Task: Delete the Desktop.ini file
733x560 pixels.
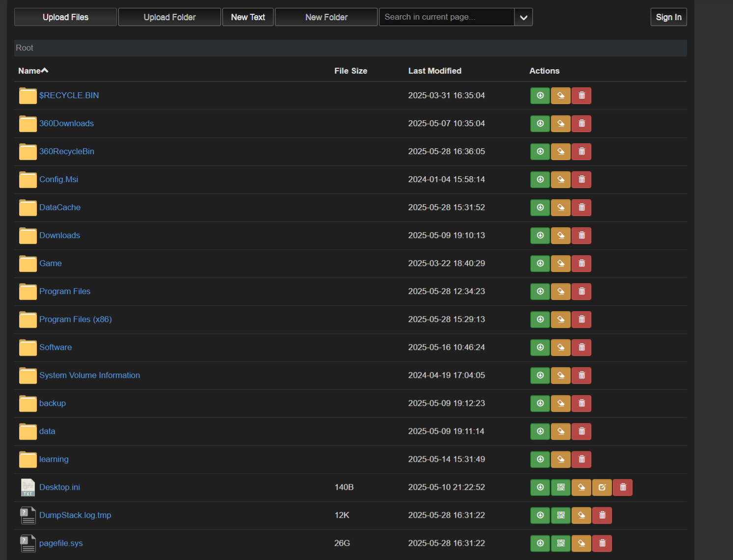Action: (x=623, y=487)
